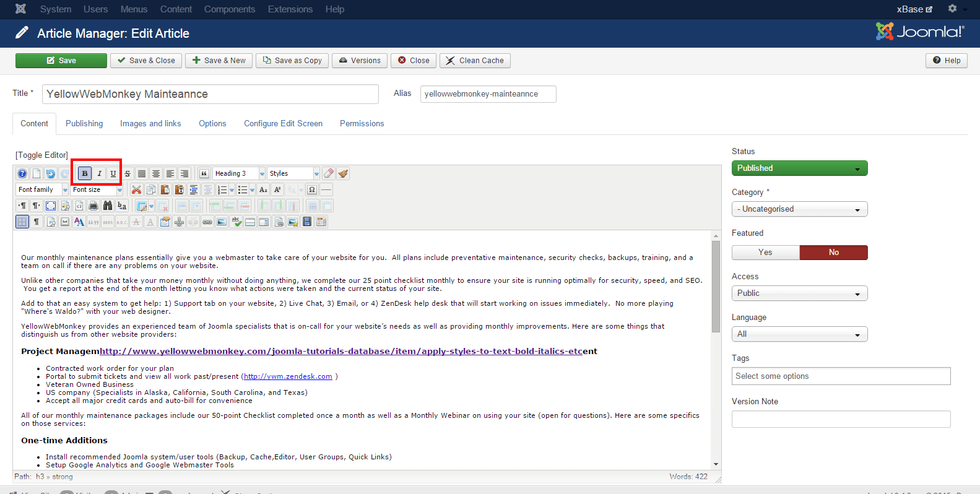This screenshot has height=494, width=980.
Task: Click the New Document icon in editor
Action: point(36,173)
